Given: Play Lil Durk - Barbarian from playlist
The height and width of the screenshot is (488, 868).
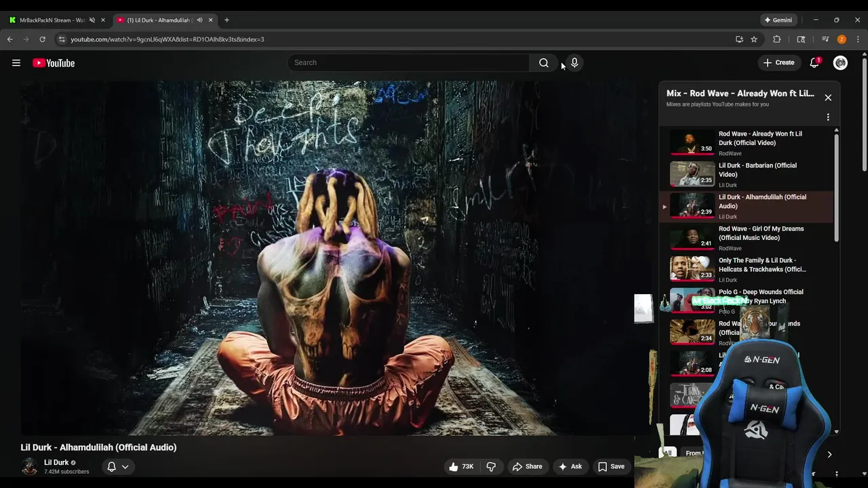Looking at the screenshot, I should point(747,174).
